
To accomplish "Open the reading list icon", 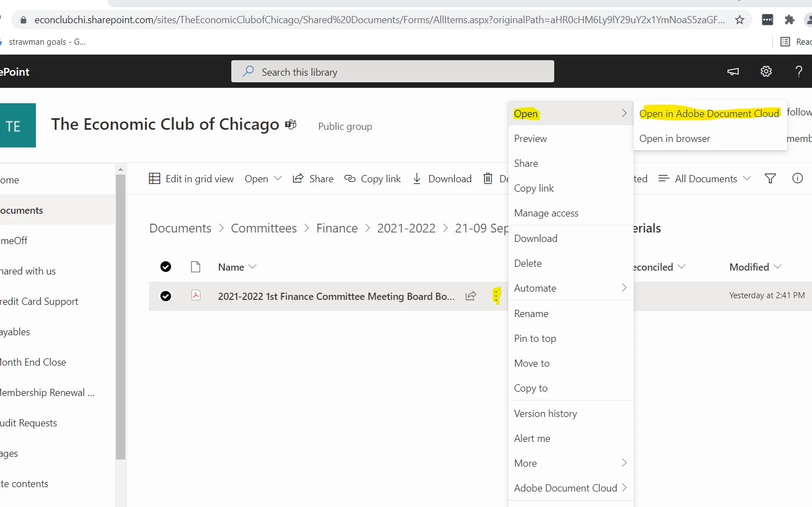I will point(785,42).
